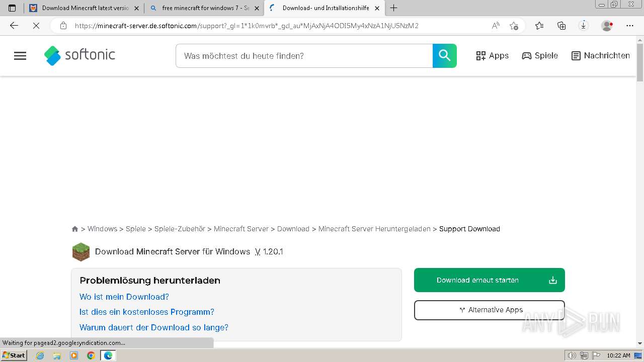The width and height of the screenshot is (644, 362).
Task: Open Edge Settings and more menu
Action: pyautogui.click(x=630, y=26)
